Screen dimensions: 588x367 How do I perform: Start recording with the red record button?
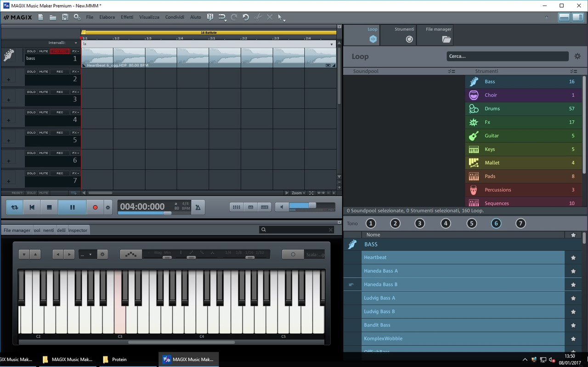pos(95,207)
